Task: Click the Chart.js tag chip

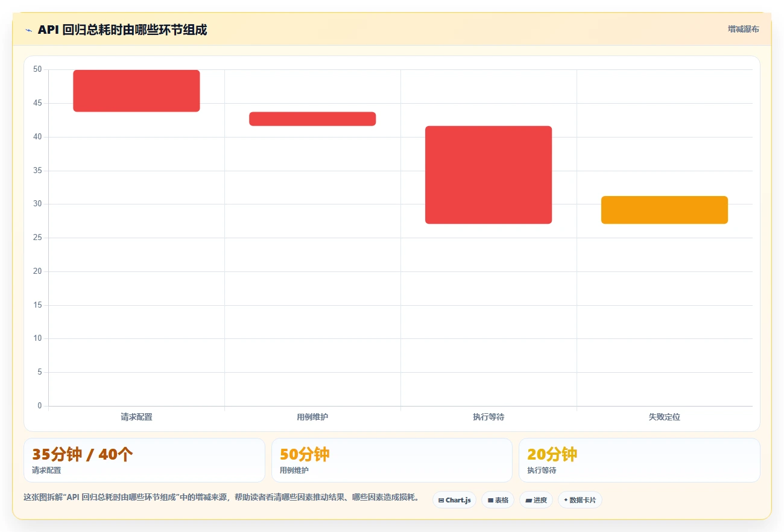Action: coord(455,500)
